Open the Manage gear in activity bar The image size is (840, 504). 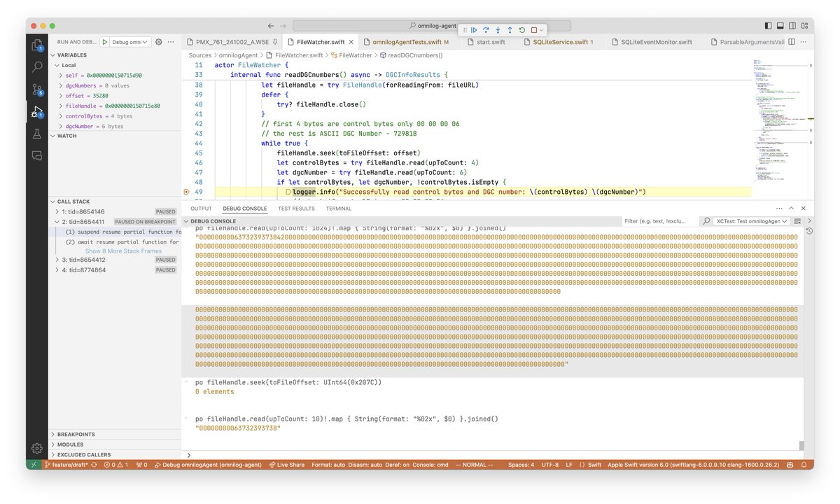click(x=37, y=448)
